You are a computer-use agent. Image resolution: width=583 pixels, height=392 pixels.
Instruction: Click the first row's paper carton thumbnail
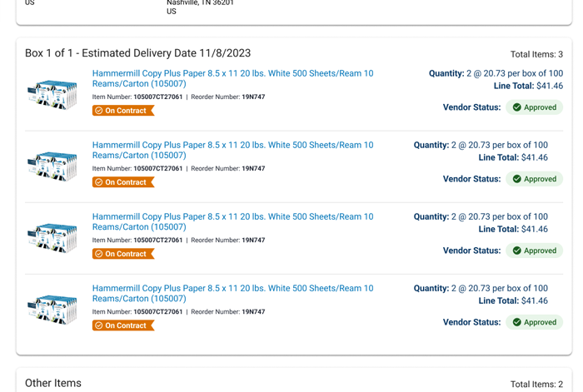[x=52, y=95]
